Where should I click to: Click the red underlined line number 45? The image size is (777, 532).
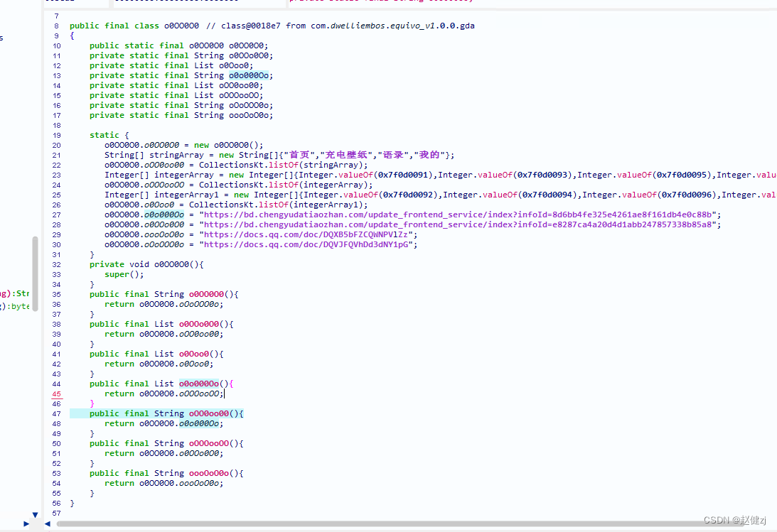56,394
